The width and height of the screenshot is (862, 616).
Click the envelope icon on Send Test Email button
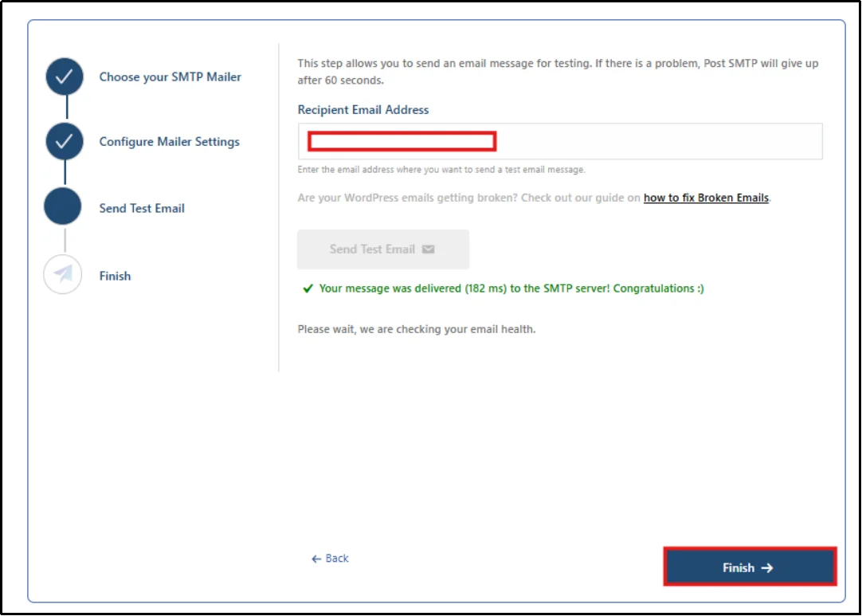[x=429, y=249]
